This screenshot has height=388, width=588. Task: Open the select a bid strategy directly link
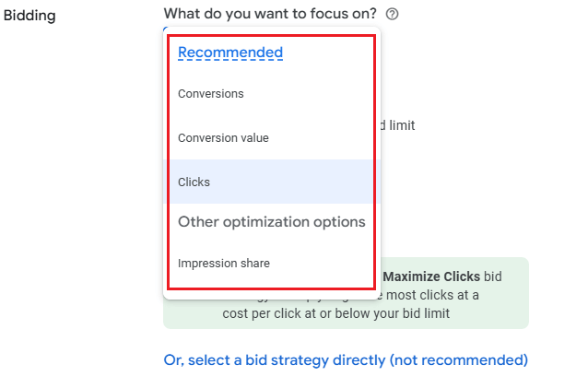pyautogui.click(x=346, y=359)
